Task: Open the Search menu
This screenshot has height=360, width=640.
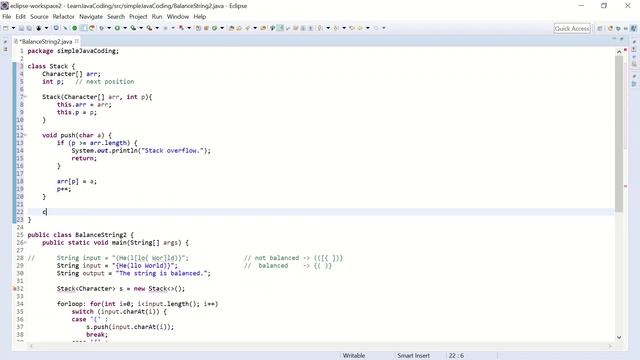Action: (x=116, y=17)
